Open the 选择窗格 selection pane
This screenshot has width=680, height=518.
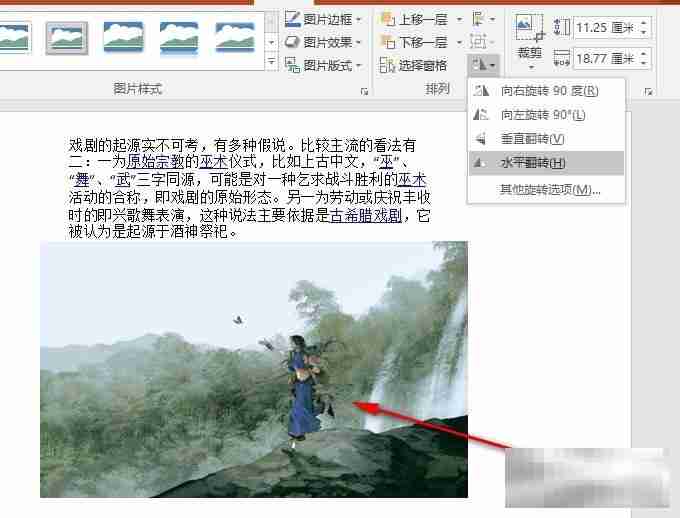point(413,65)
